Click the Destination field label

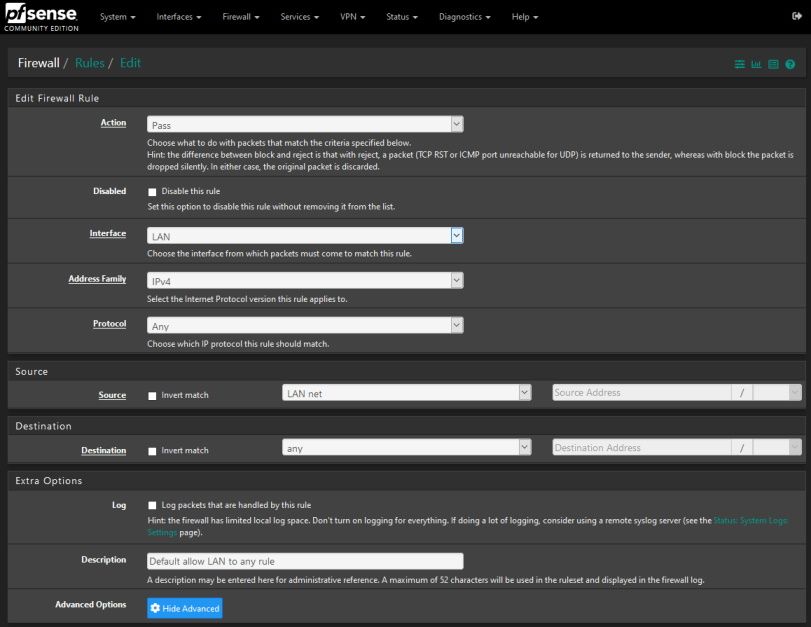click(x=103, y=451)
